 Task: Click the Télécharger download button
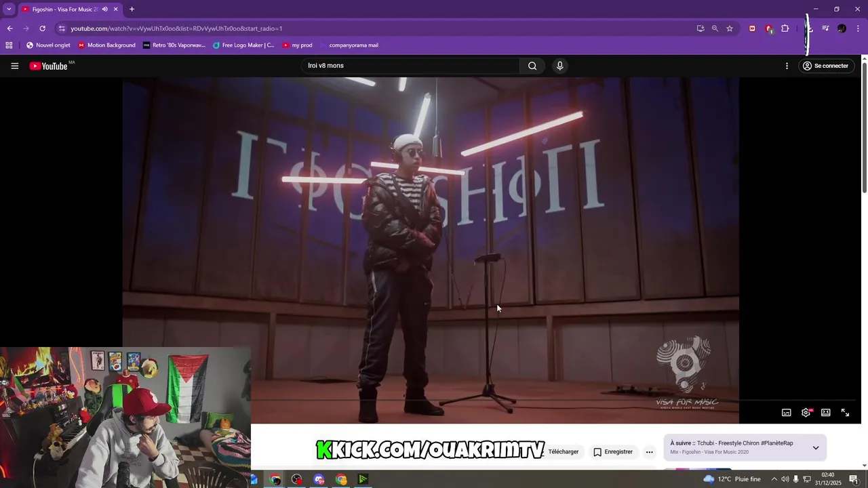(562, 451)
